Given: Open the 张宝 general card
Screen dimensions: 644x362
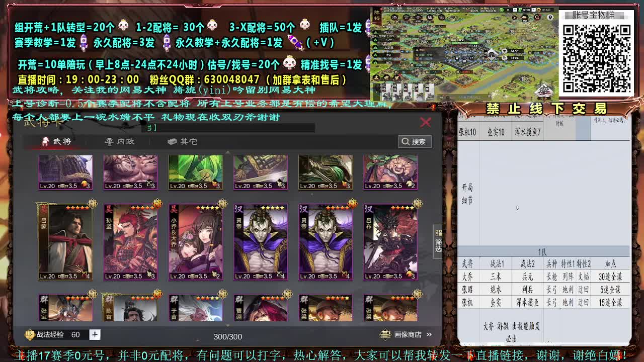Looking at the screenshot, I should click(65, 307).
